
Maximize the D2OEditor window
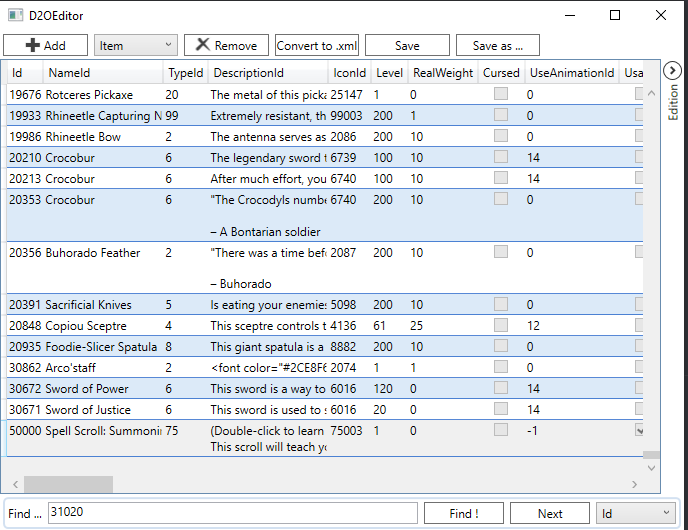[615, 15]
